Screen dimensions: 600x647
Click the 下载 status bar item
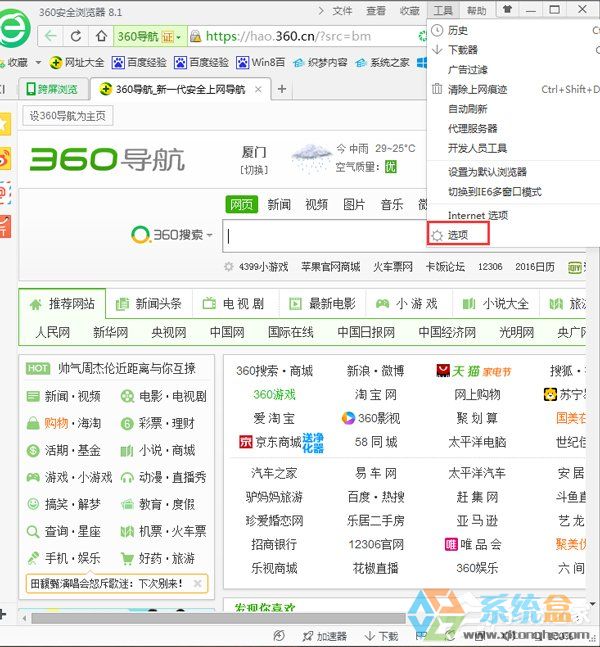tap(381, 636)
